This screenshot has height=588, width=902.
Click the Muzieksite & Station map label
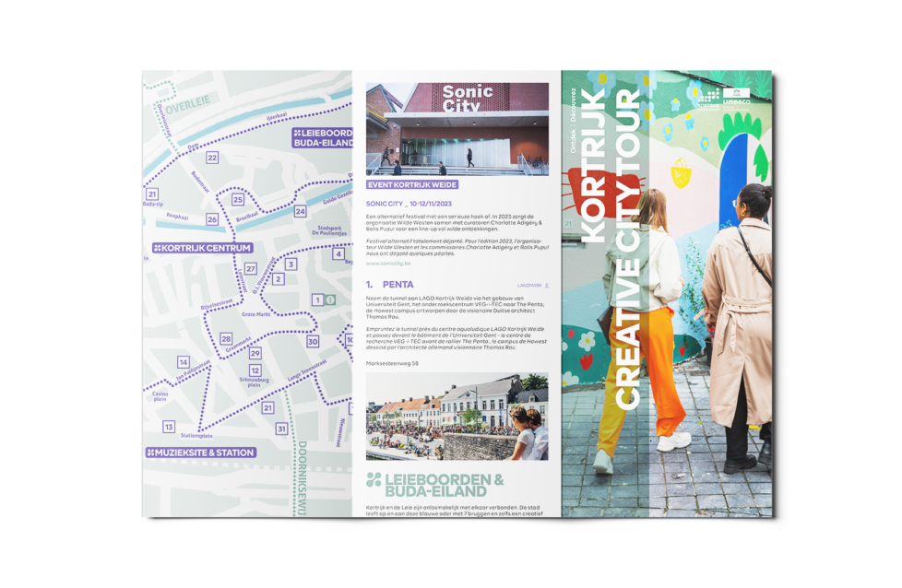pos(201,453)
